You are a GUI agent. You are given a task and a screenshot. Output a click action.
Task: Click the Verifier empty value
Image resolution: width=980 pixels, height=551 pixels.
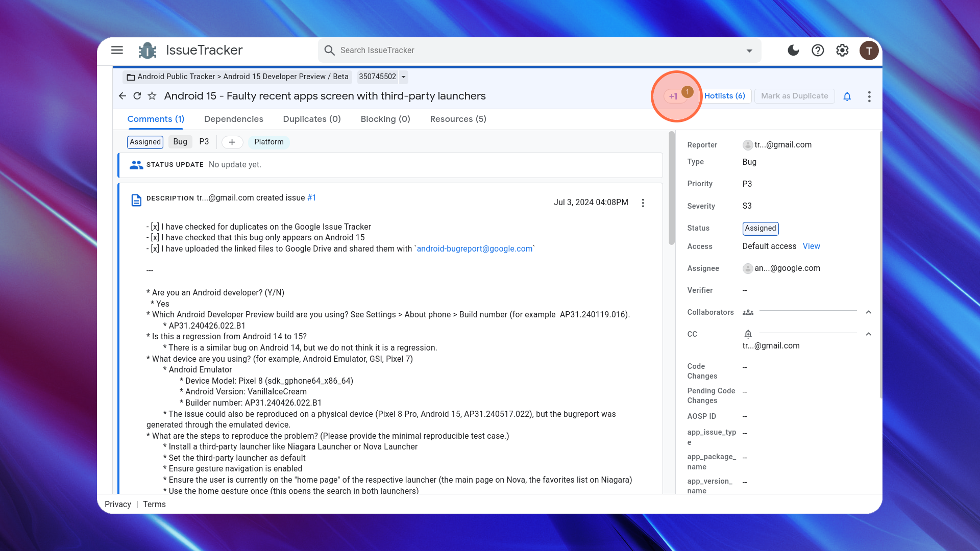click(745, 290)
